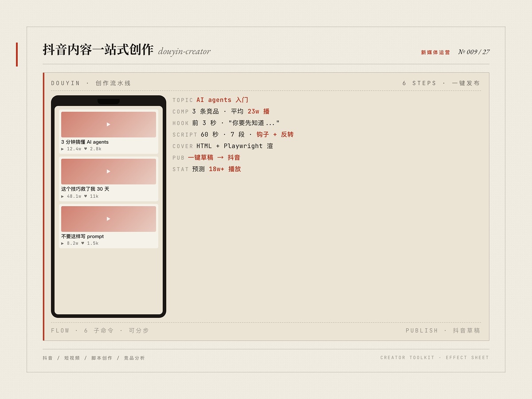Image resolution: width=532 pixels, height=399 pixels.
Task: Click the "8.2w" play count
Action: click(73, 243)
